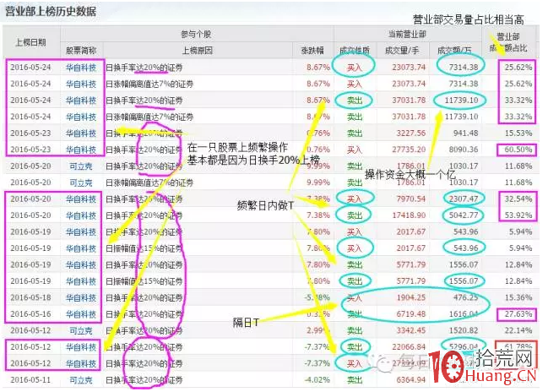Select the 32.54% share cell
548x392 pixels.
pyautogui.click(x=518, y=199)
